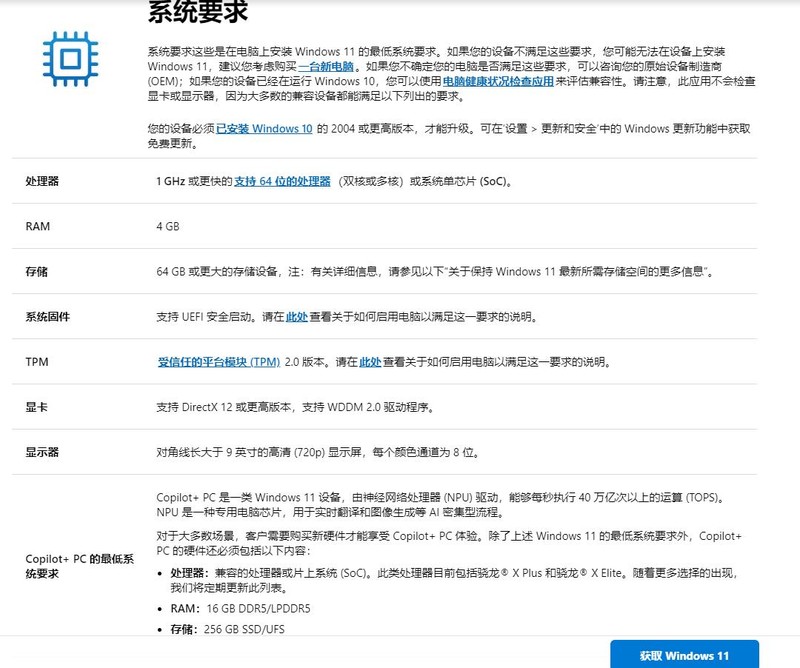The height and width of the screenshot is (668, 800).
Task: Click the '1 GHz 或更快的' processor text
Action: [x=194, y=181]
